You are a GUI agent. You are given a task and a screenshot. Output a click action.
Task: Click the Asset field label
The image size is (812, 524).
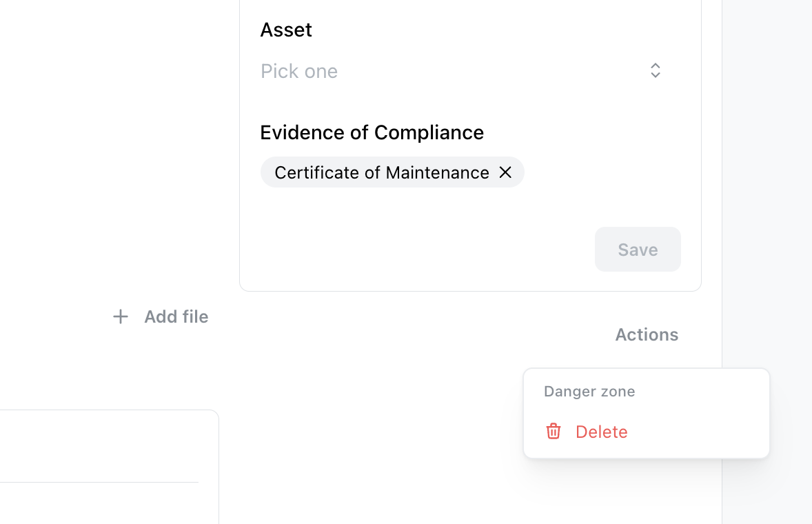[x=286, y=30]
